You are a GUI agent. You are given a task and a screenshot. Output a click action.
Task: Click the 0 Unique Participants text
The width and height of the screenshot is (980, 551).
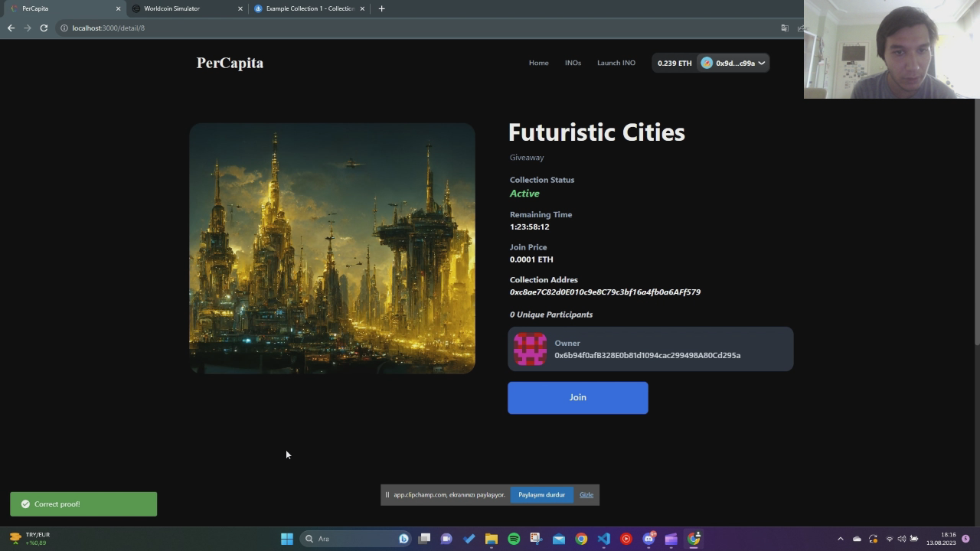[551, 315]
